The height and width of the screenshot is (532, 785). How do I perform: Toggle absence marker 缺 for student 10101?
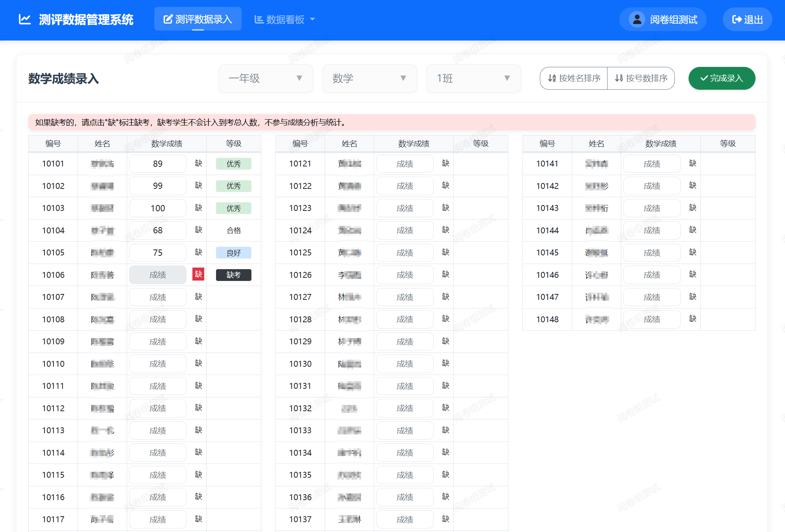198,164
